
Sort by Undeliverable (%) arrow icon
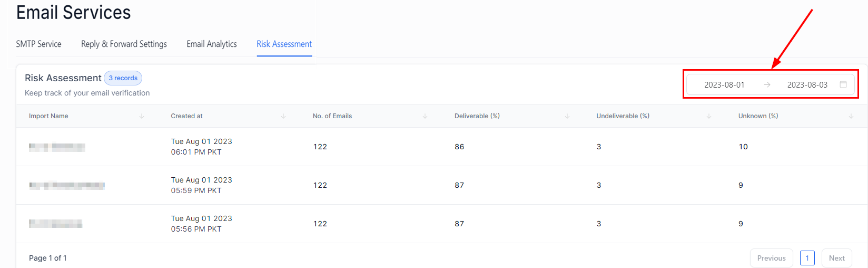pos(709,116)
